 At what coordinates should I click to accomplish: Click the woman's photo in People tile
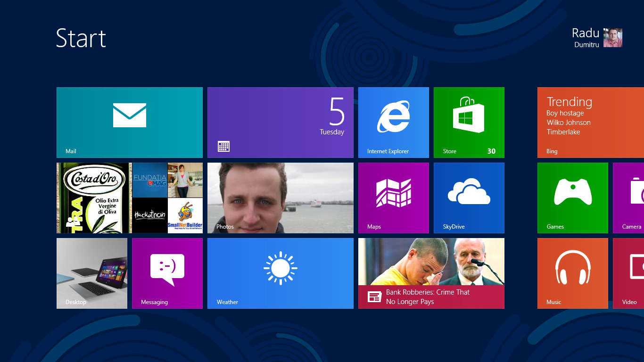[185, 180]
